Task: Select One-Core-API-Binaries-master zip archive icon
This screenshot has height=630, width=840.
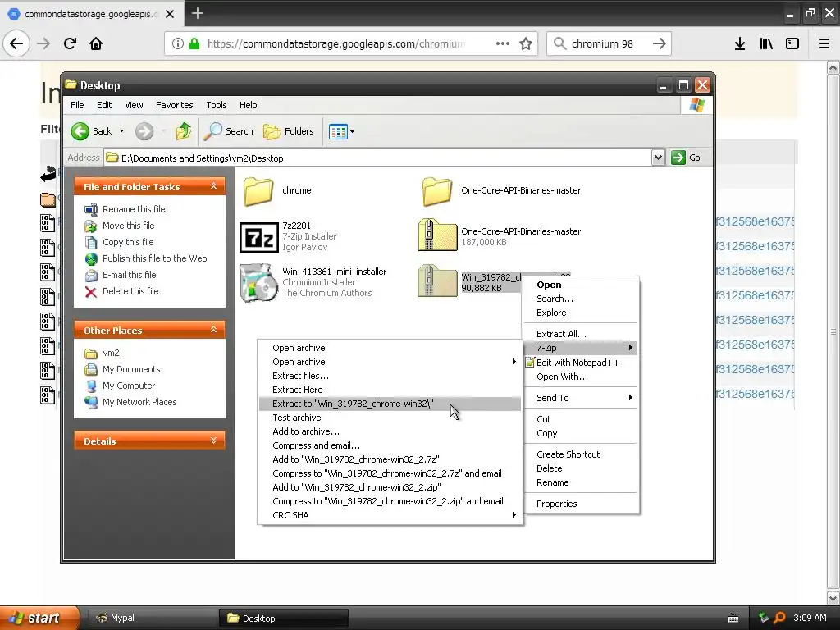Action: click(x=437, y=235)
